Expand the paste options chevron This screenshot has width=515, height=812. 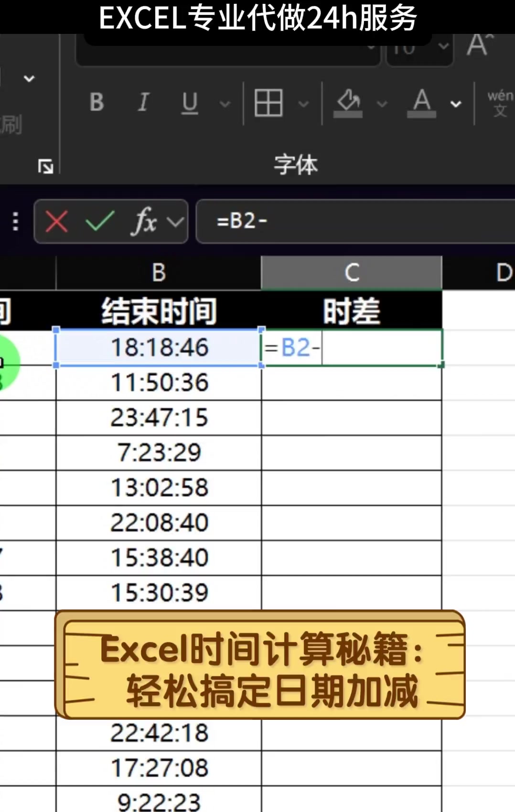[x=29, y=78]
